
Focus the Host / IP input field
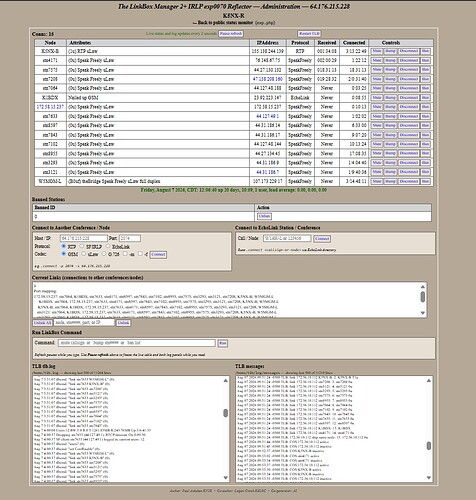tap(84, 238)
